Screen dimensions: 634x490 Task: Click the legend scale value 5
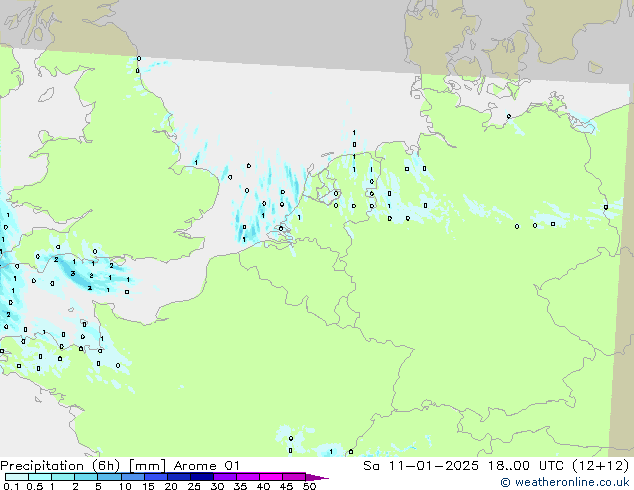(98, 487)
